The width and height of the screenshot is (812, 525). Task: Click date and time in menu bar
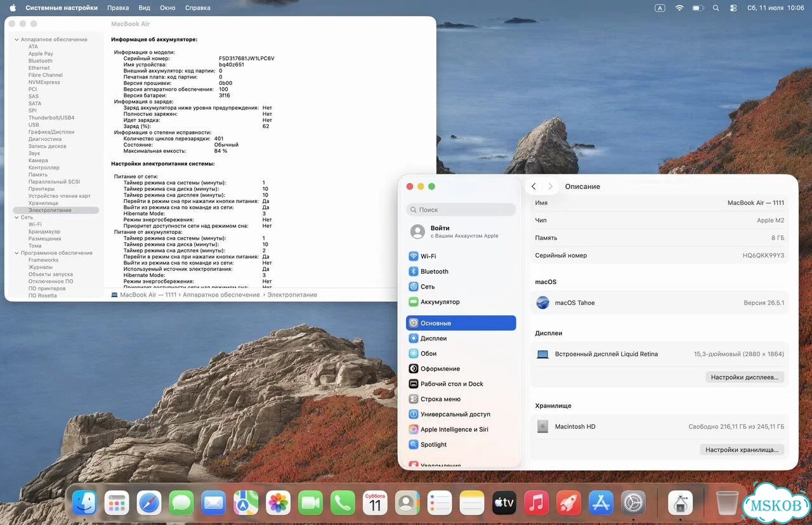[776, 8]
